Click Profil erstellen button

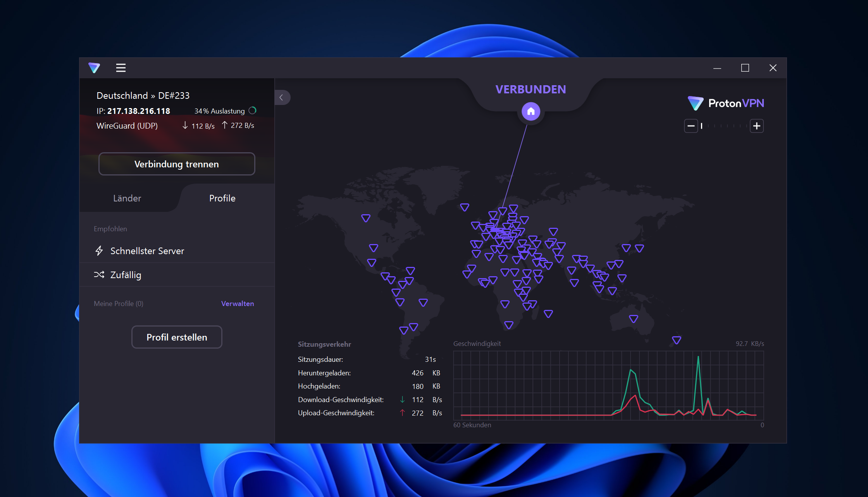[x=177, y=337]
